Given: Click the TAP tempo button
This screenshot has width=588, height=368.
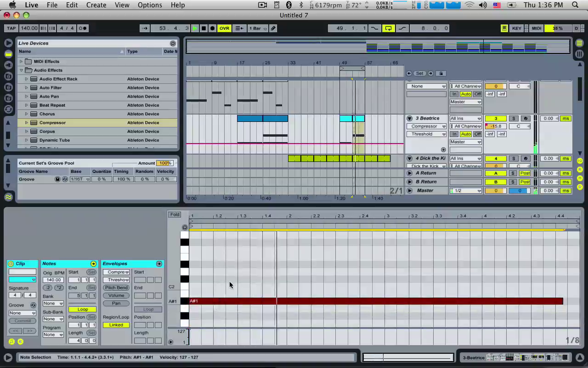Looking at the screenshot, I should [x=11, y=28].
